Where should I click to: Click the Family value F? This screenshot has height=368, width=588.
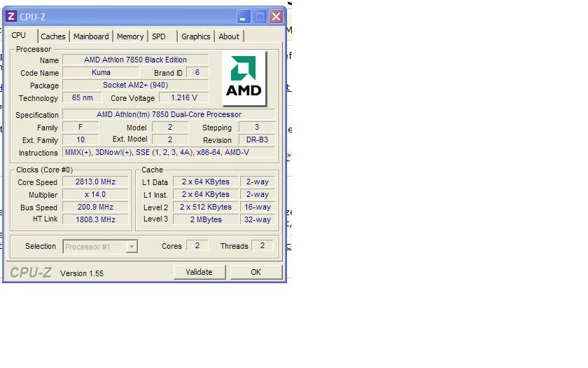coord(80,127)
